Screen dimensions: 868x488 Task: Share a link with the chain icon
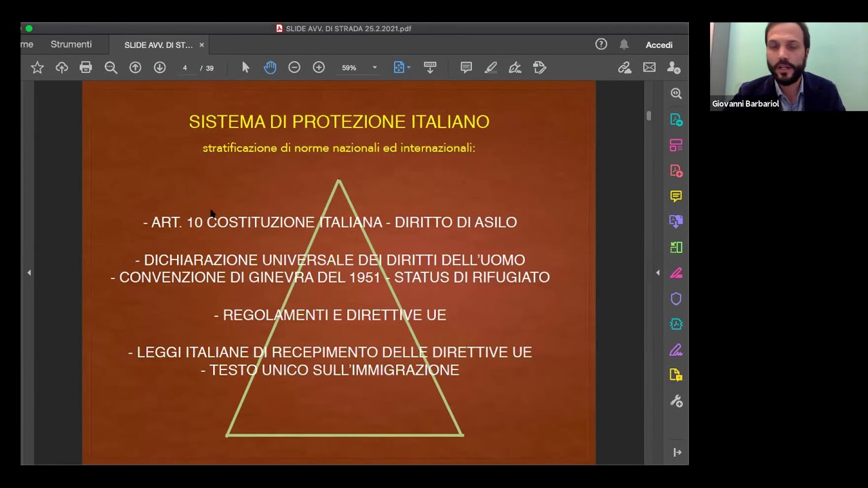tap(625, 68)
